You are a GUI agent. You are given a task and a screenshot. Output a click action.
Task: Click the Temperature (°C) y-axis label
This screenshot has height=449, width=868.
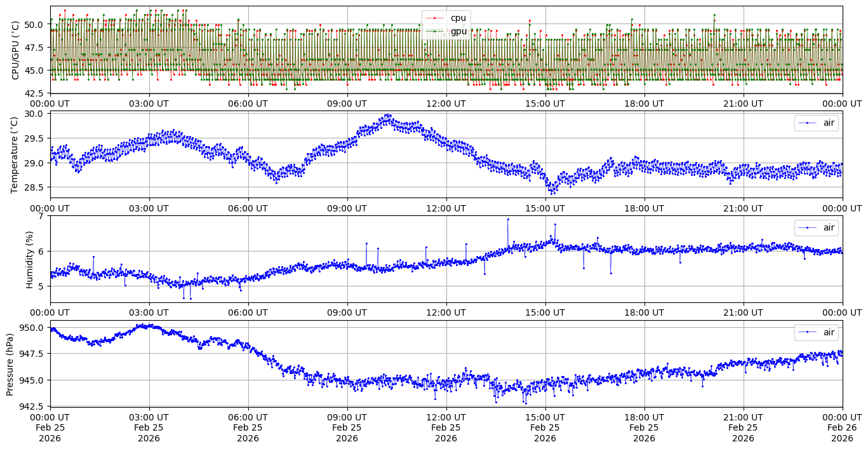[x=16, y=154]
